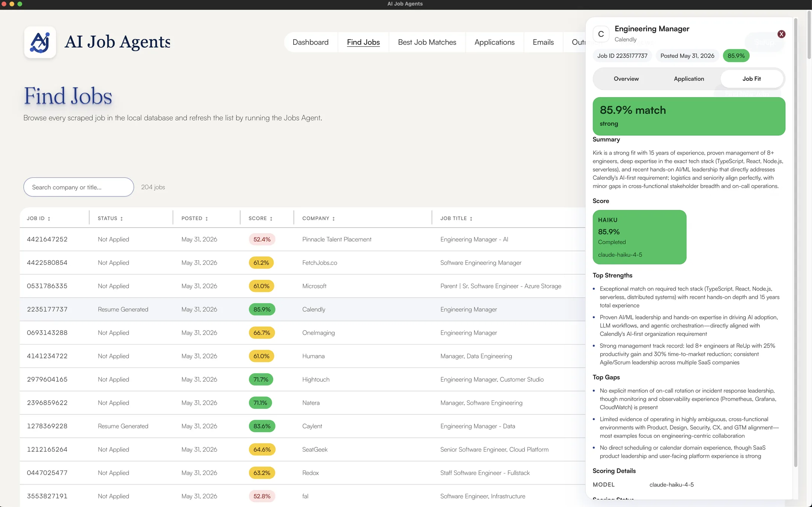Click the 85.9% score badge in Calendly row
The image size is (812, 507).
pos(262,309)
